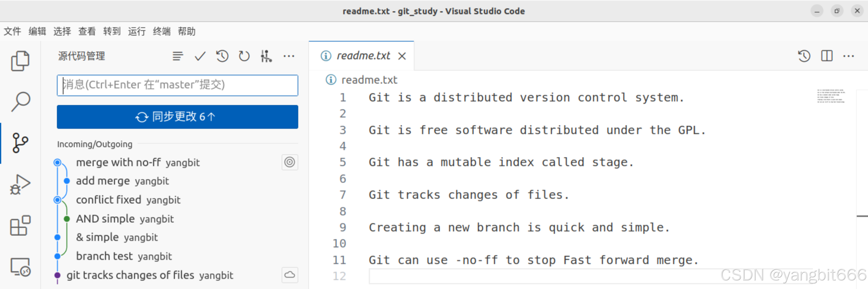
Task: Open the 查看 menu
Action: click(87, 31)
